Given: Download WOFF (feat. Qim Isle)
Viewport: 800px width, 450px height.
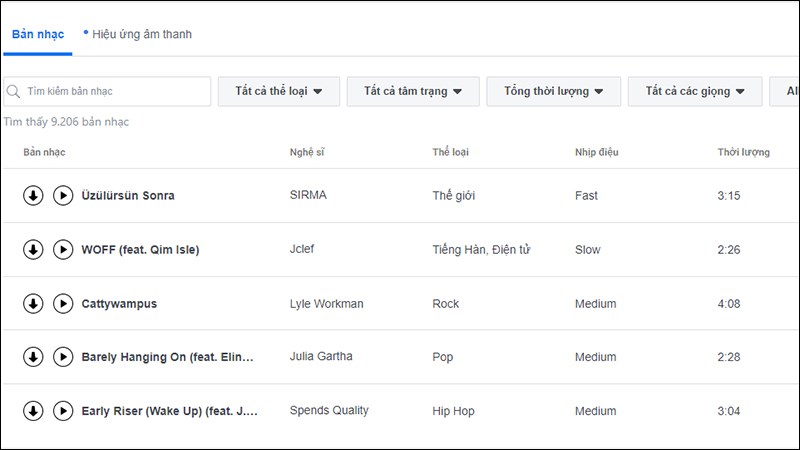Looking at the screenshot, I should pyautogui.click(x=33, y=249).
